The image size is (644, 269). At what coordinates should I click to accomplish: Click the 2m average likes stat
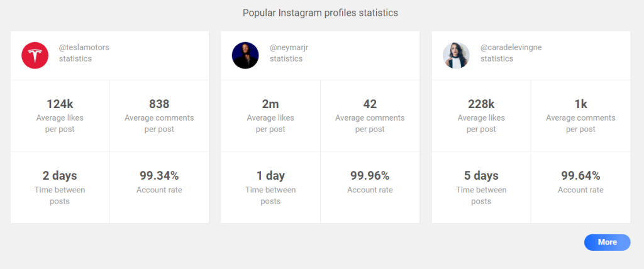(270, 116)
